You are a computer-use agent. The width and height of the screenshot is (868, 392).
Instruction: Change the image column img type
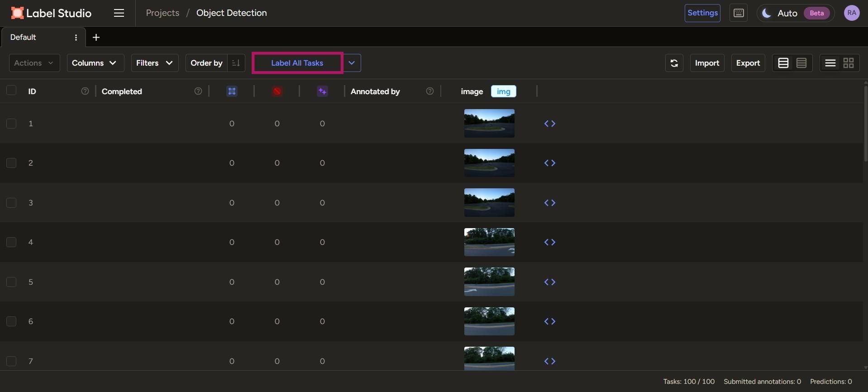tap(503, 91)
